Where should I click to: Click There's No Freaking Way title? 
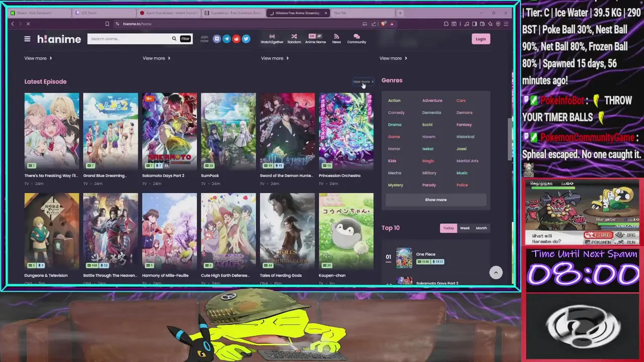pos(51,175)
